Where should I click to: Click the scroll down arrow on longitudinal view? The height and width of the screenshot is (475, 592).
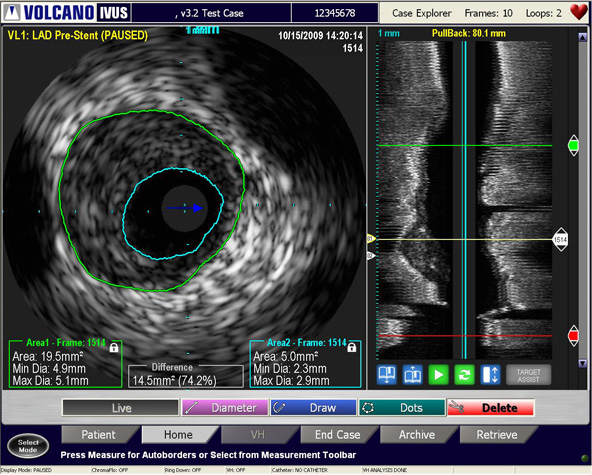coord(583,363)
